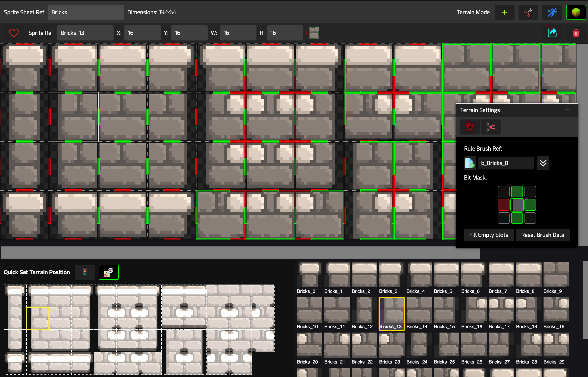Viewport: 588px width, 377px height.
Task: Open the red grid bitmask tab
Action: [470, 127]
